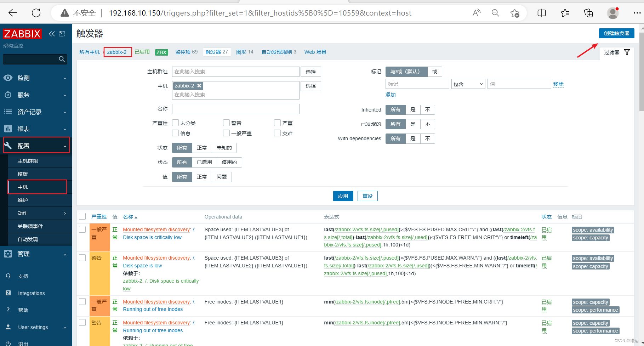Click the 资产记录 list icon

click(x=8, y=112)
